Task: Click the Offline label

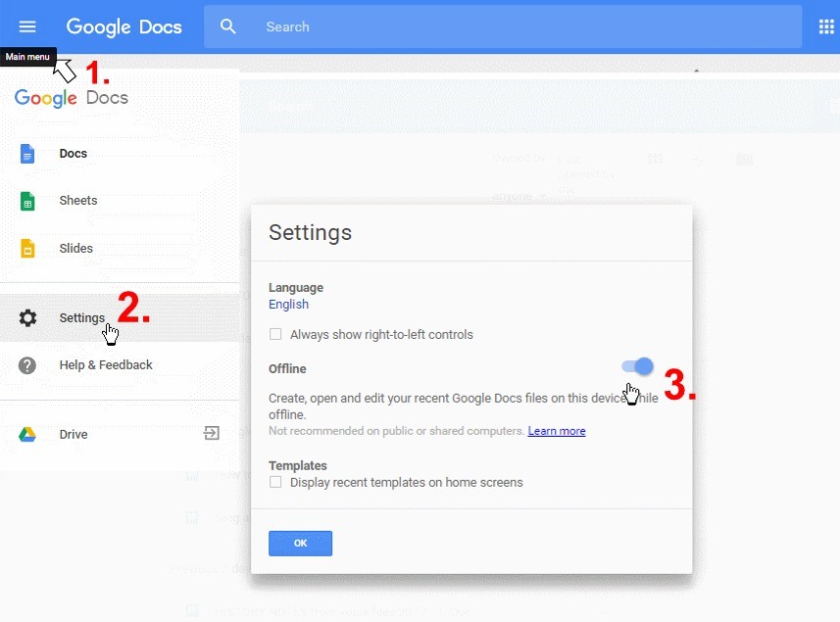Action: pos(287,369)
